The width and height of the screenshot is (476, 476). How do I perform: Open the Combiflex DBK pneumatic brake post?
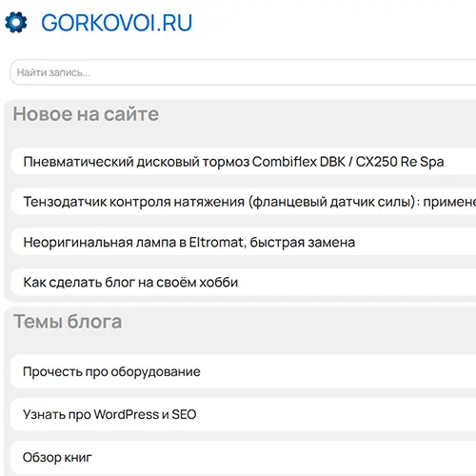tap(244, 162)
